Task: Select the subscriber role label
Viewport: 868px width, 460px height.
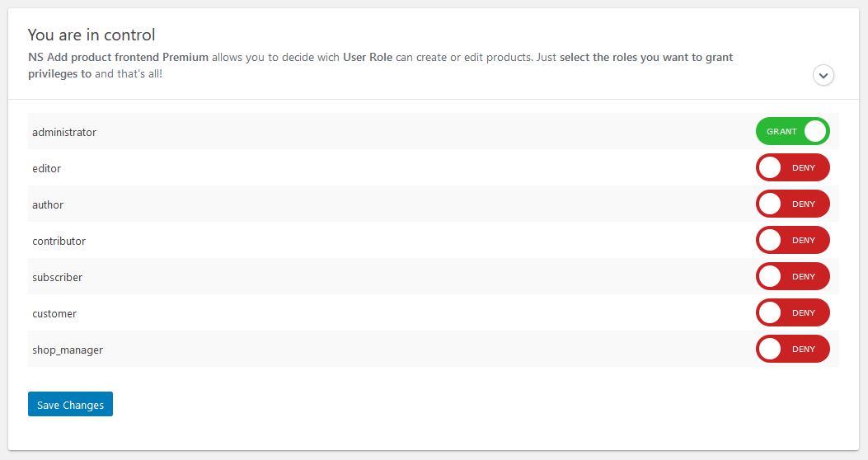Action: pos(57,277)
